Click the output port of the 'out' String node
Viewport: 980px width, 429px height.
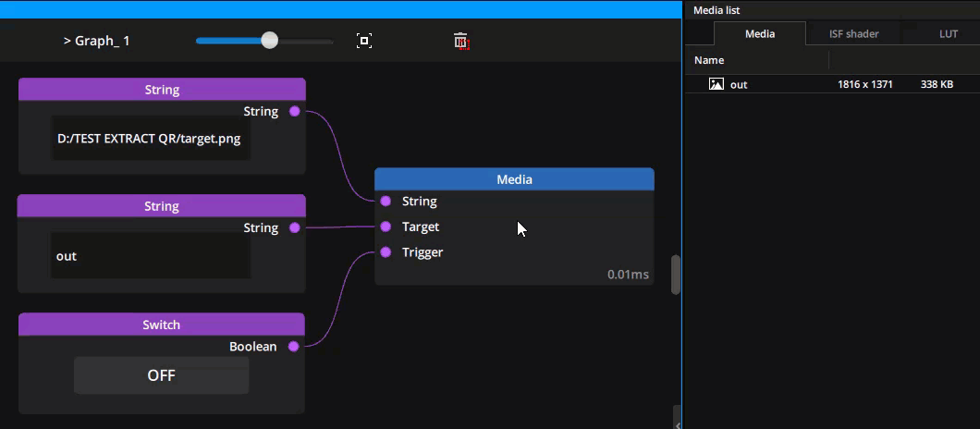point(294,227)
